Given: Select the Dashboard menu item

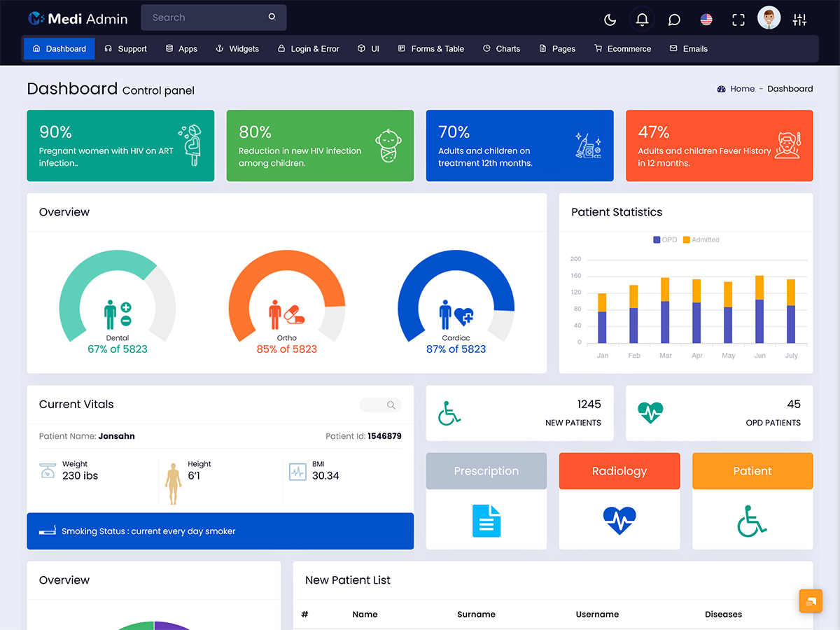Looking at the screenshot, I should [59, 49].
